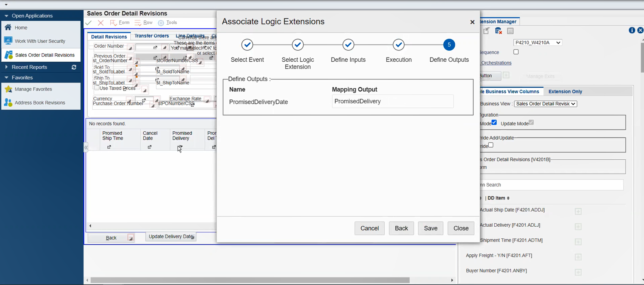Viewport: 644px width, 285px height.
Task: Switch to the Line Defaults tab
Action: point(190,36)
